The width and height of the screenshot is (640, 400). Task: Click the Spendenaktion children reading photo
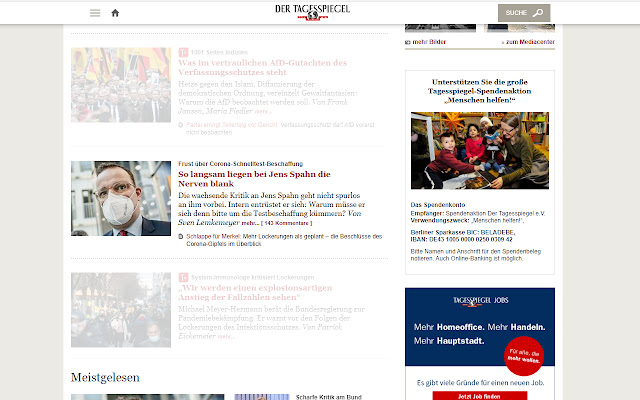(480, 151)
